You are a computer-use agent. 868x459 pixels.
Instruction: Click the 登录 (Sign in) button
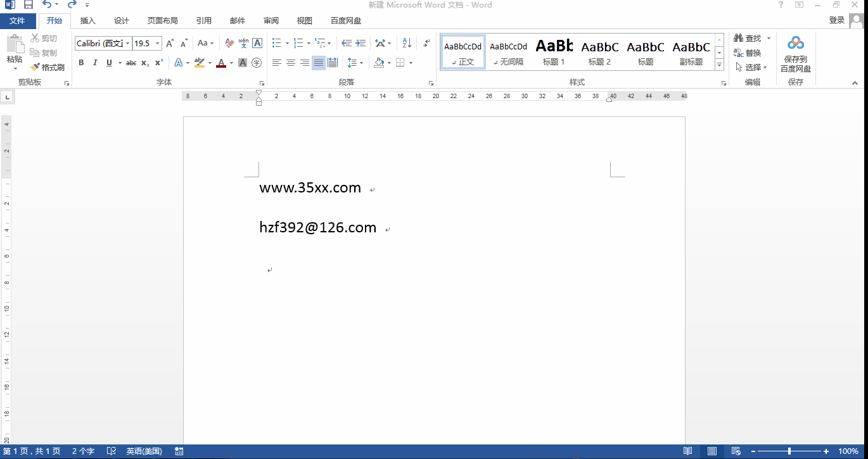pos(836,20)
